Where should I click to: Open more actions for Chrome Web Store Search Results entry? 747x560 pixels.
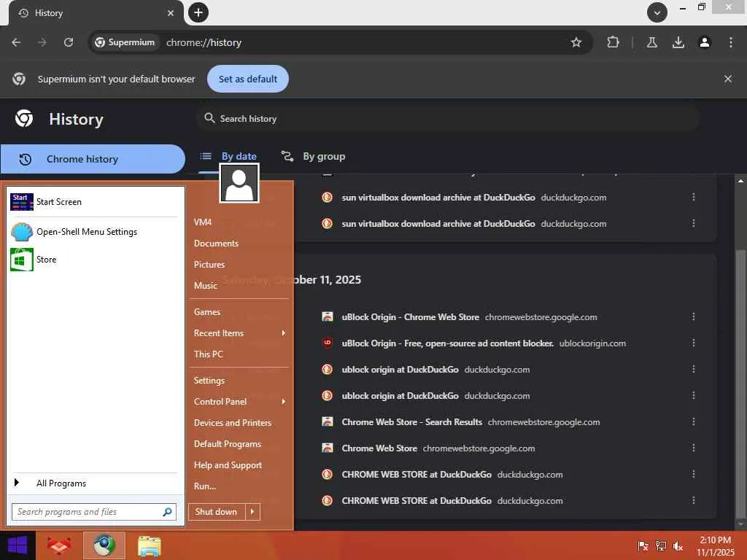[x=693, y=421]
